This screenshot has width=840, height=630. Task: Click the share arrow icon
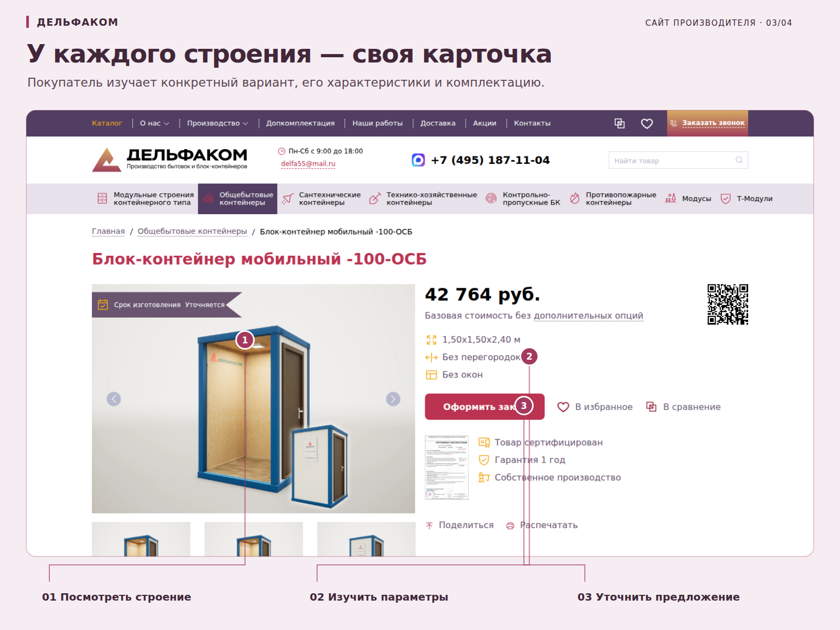429,526
